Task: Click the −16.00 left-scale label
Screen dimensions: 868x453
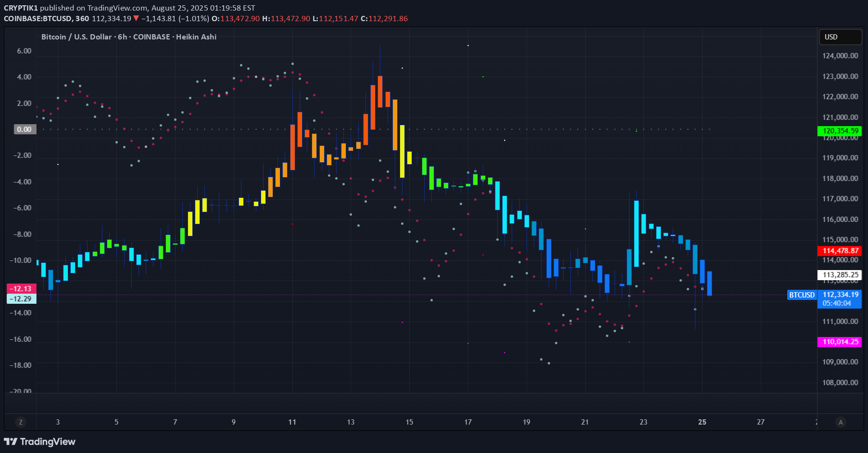Action: click(20, 339)
